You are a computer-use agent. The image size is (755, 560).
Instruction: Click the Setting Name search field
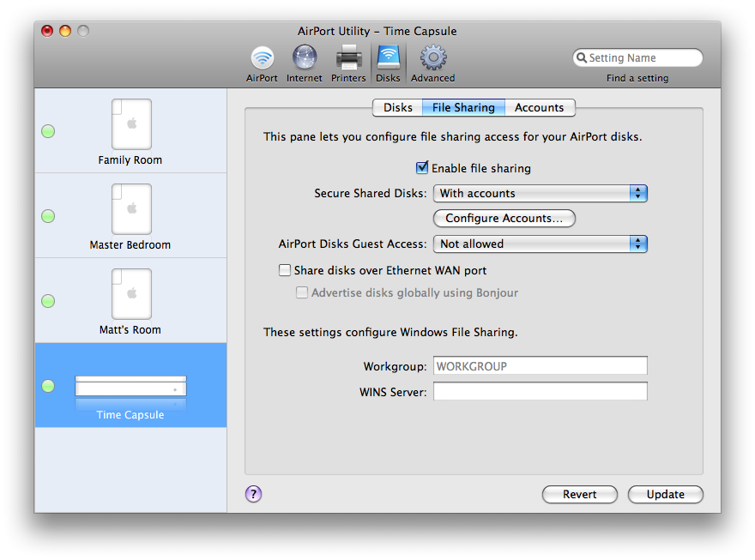click(637, 57)
